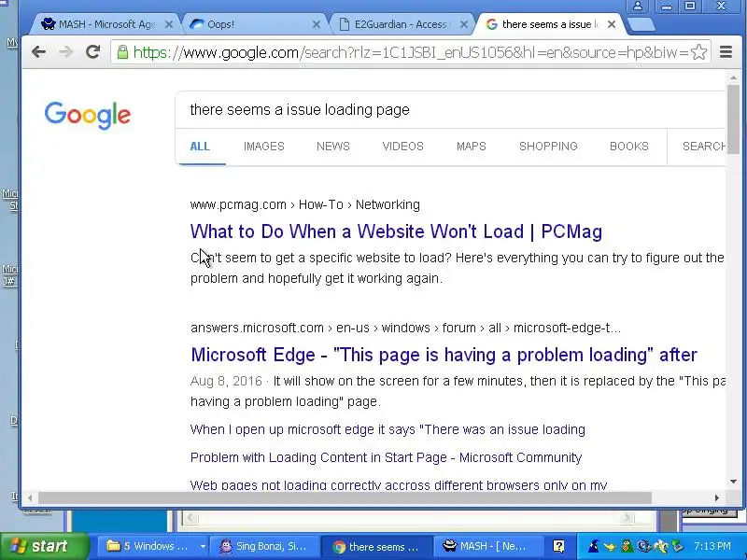
Task: Open the Chrome hamburger menu
Action: [x=726, y=51]
